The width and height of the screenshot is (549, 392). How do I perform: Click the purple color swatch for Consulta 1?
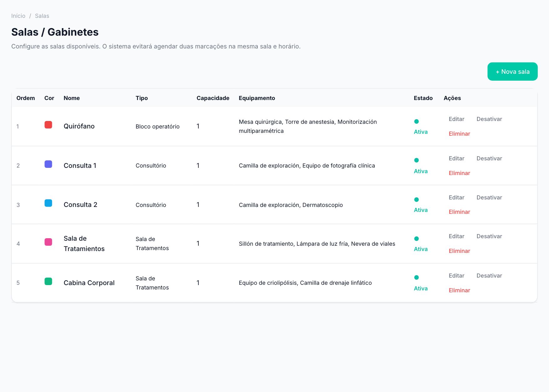48,164
